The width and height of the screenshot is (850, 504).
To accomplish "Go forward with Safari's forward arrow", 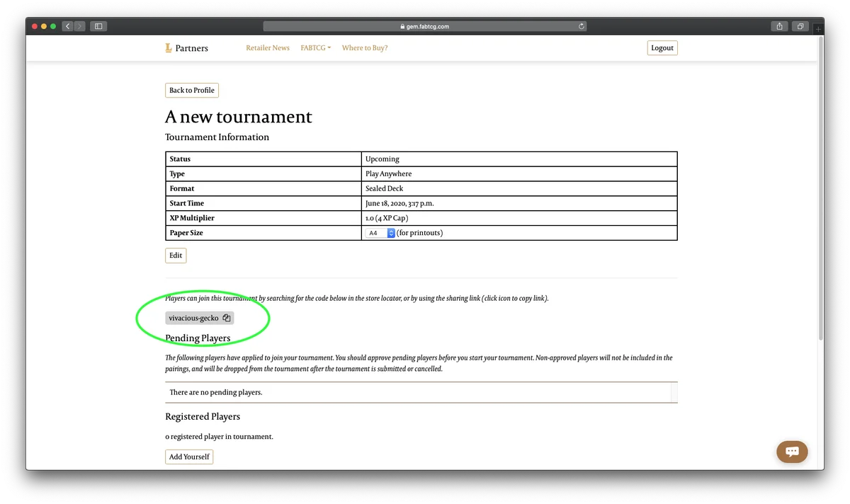I will point(79,26).
